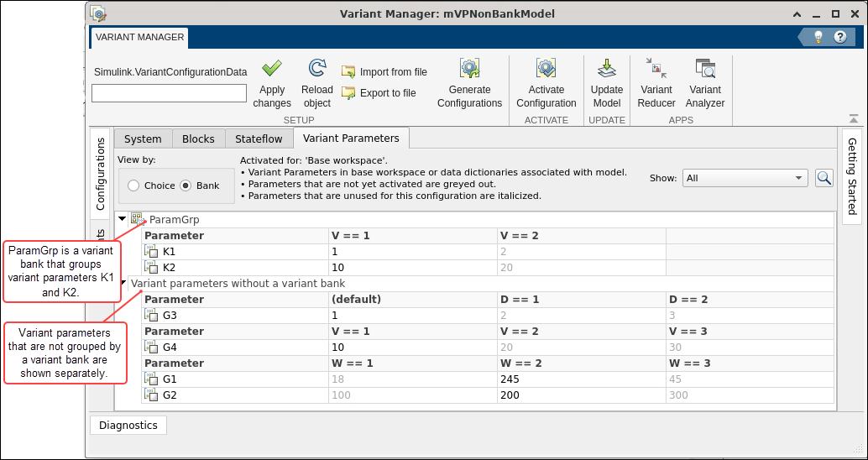
Task: Click the ParamGrp variant bank icon
Action: (138, 219)
